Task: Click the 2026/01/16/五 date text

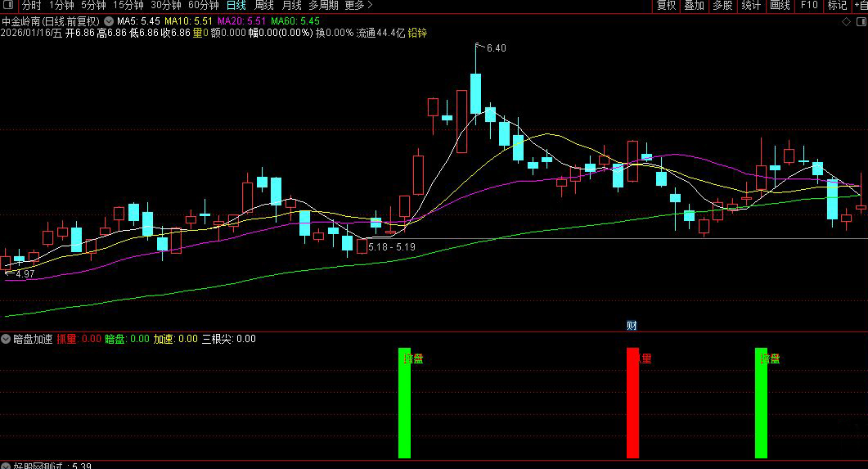Action: (x=32, y=34)
